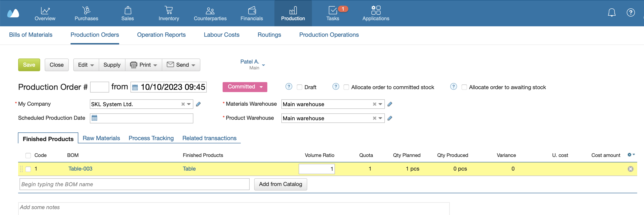Open Production Operations tab
The image size is (644, 215).
329,35
